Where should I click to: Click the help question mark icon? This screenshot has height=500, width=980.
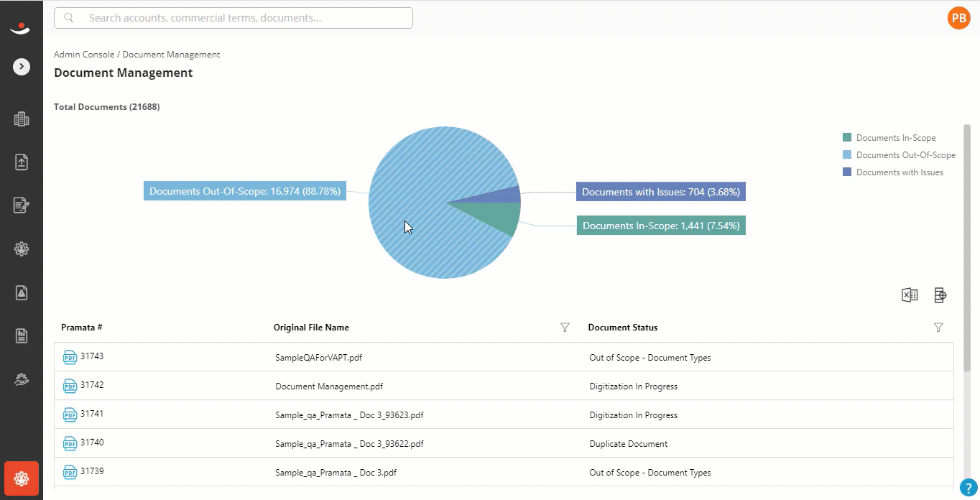(x=969, y=489)
